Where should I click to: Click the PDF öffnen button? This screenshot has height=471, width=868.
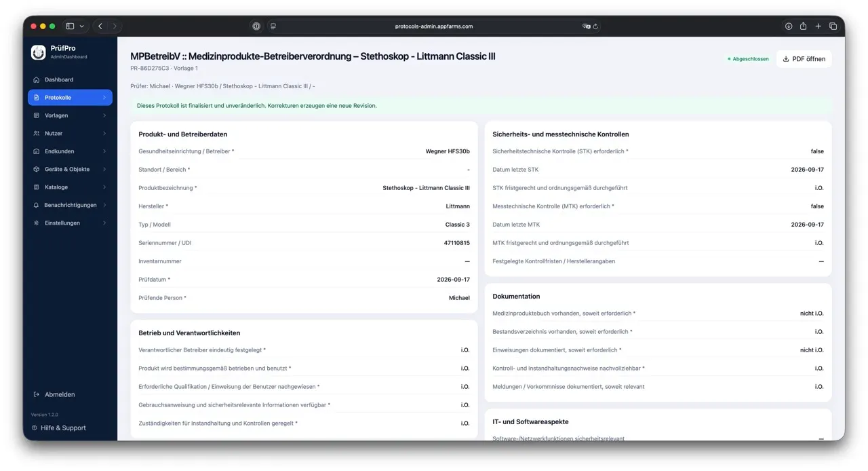(x=804, y=59)
